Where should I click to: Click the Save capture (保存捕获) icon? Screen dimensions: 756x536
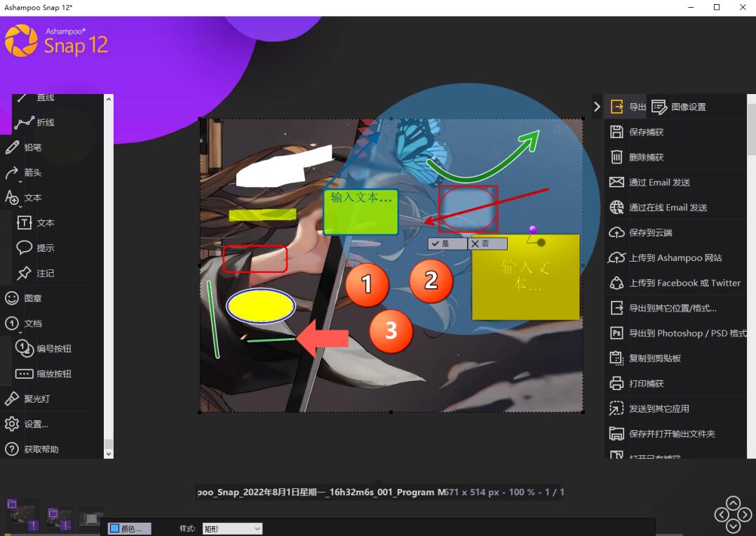click(x=616, y=132)
